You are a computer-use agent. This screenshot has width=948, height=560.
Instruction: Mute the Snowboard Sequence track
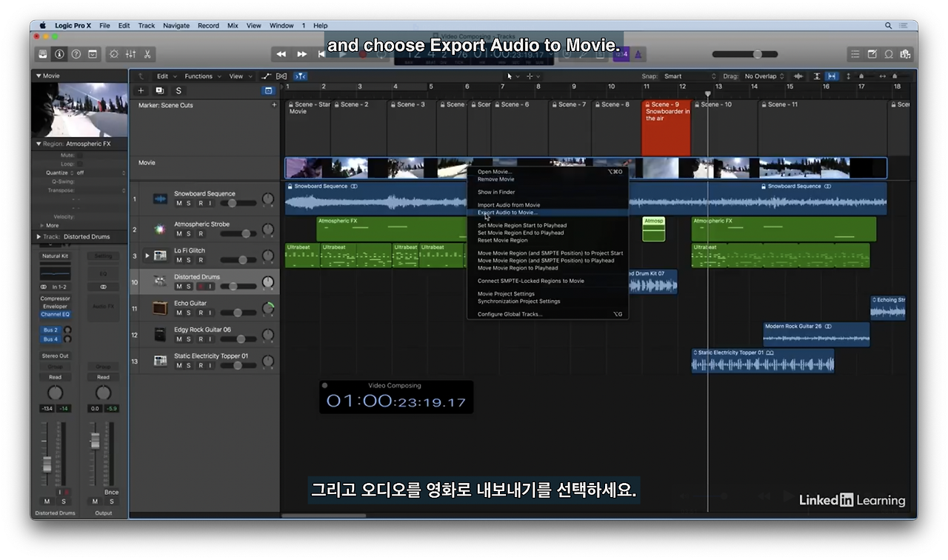click(178, 203)
